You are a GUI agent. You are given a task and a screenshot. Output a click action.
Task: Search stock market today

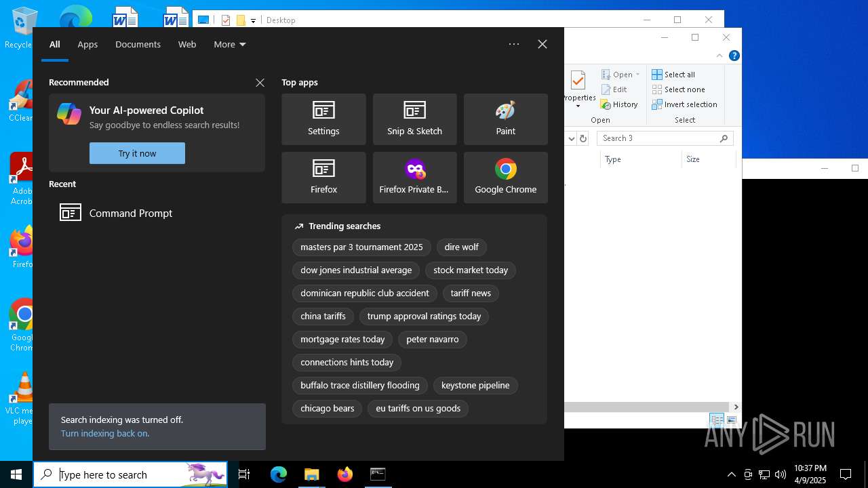tap(471, 270)
